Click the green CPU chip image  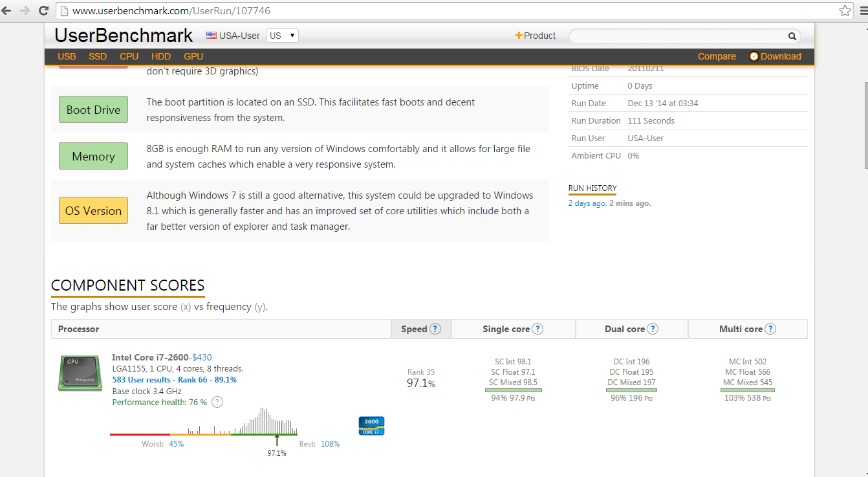[x=79, y=373]
